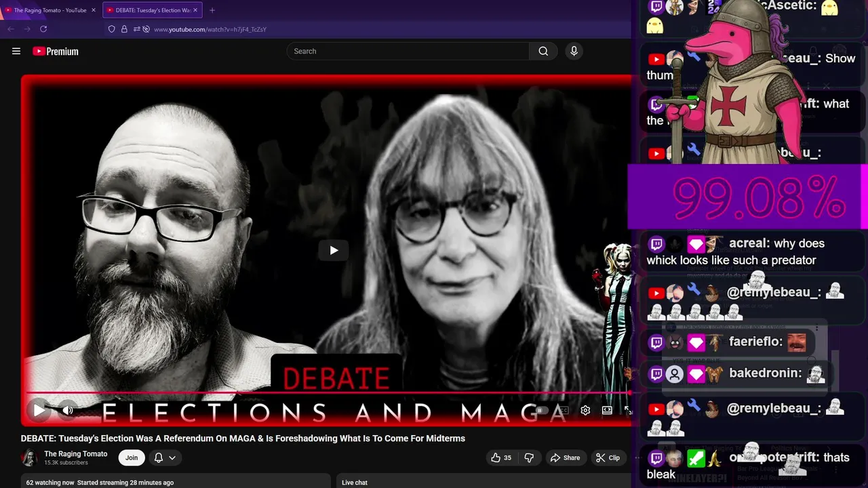Open a new browser tab with plus
The image size is (868, 488).
coord(212,10)
